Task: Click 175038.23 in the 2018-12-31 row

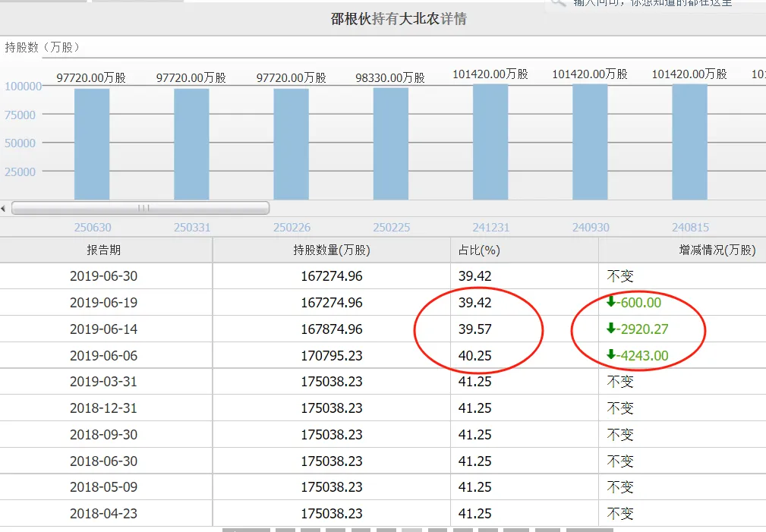Action: tap(332, 408)
